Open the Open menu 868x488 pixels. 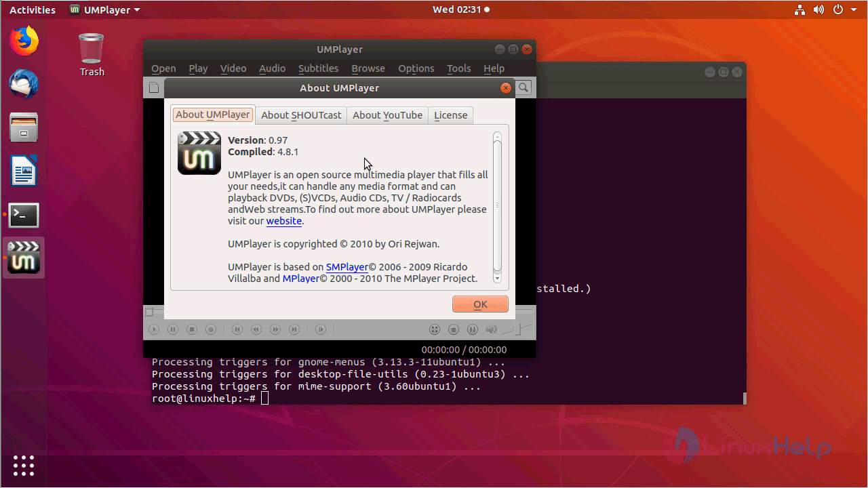point(163,68)
